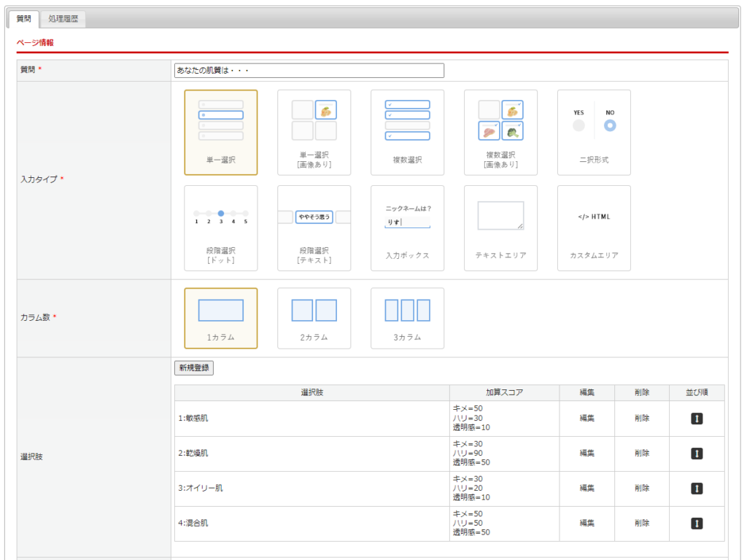747x560 pixels.
Task: Set column count to 1カラム
Action: pos(220,318)
